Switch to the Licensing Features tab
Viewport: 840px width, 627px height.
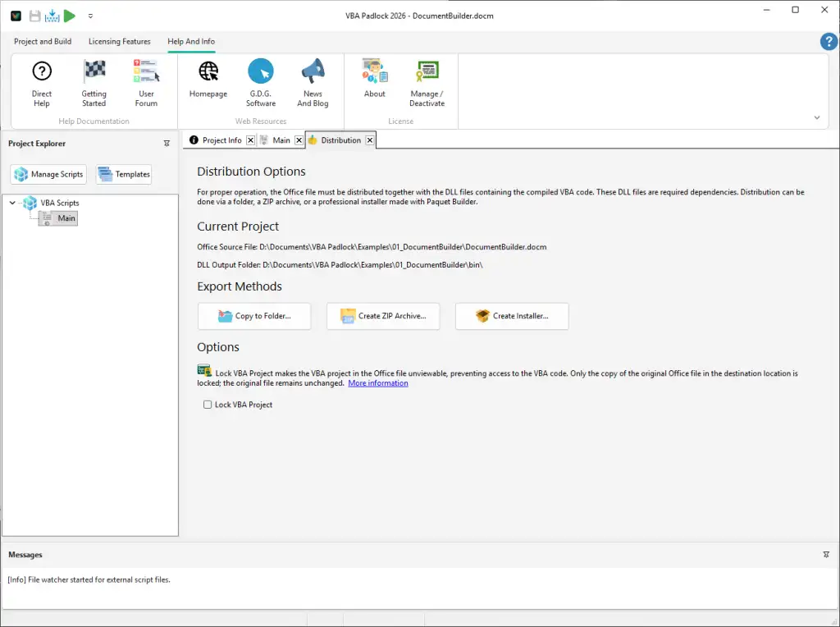(119, 41)
